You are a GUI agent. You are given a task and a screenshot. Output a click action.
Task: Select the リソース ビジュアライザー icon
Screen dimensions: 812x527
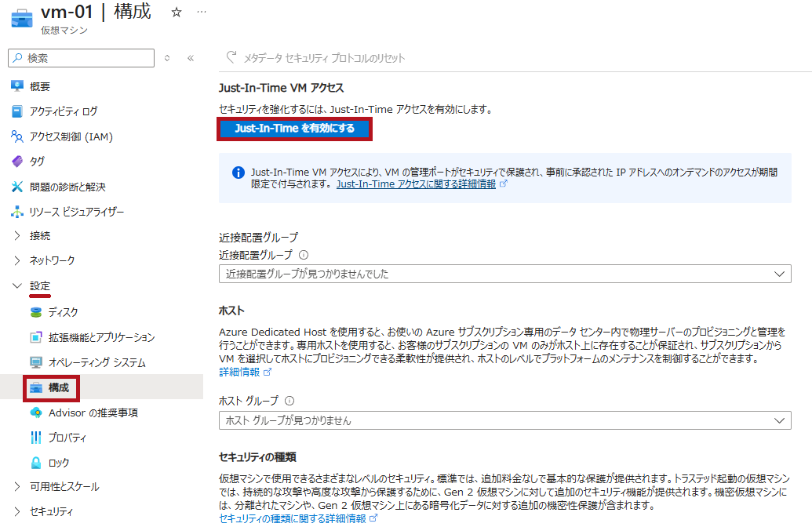16,210
